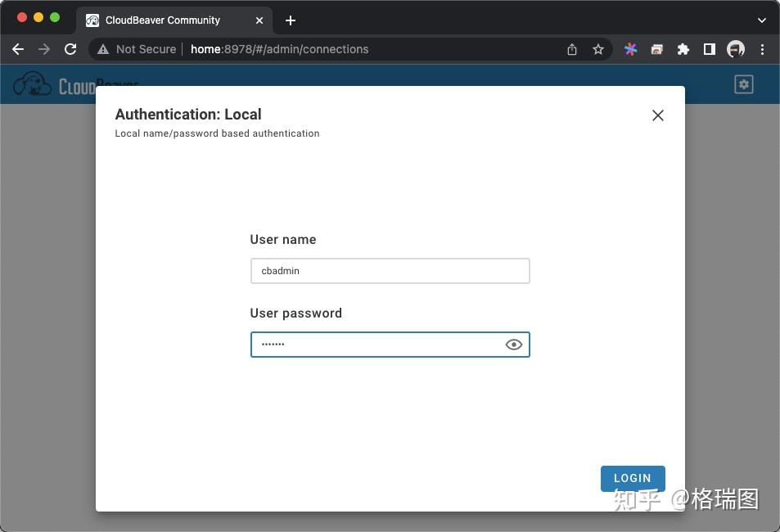Screen dimensions: 780x532
Task: Go forward in the browser
Action: (44, 49)
